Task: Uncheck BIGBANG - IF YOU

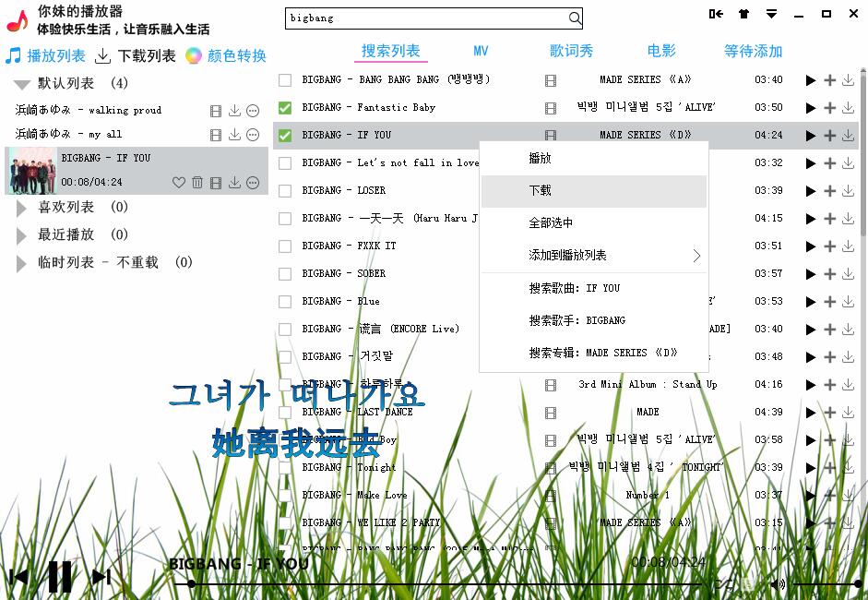Action: pyautogui.click(x=284, y=135)
